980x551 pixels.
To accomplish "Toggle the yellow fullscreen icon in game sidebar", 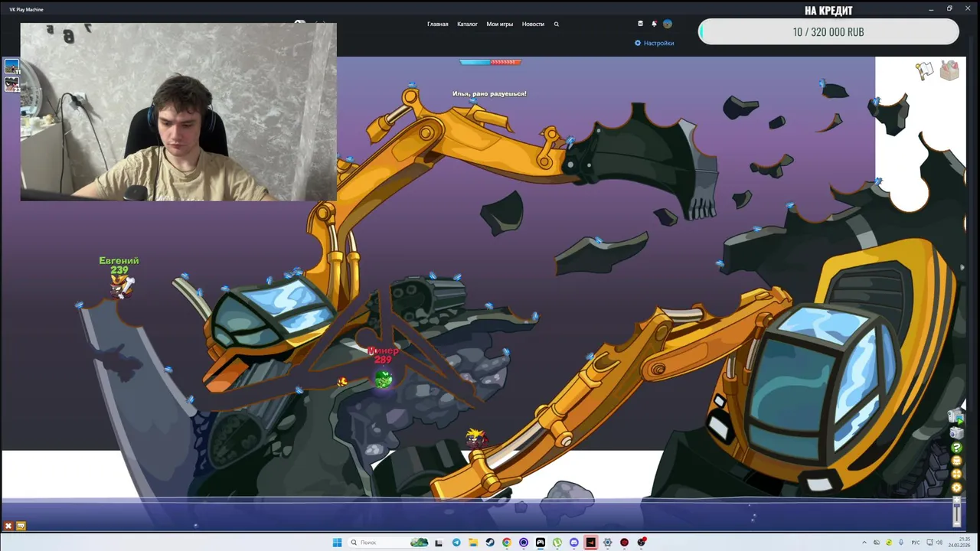I will tap(956, 474).
